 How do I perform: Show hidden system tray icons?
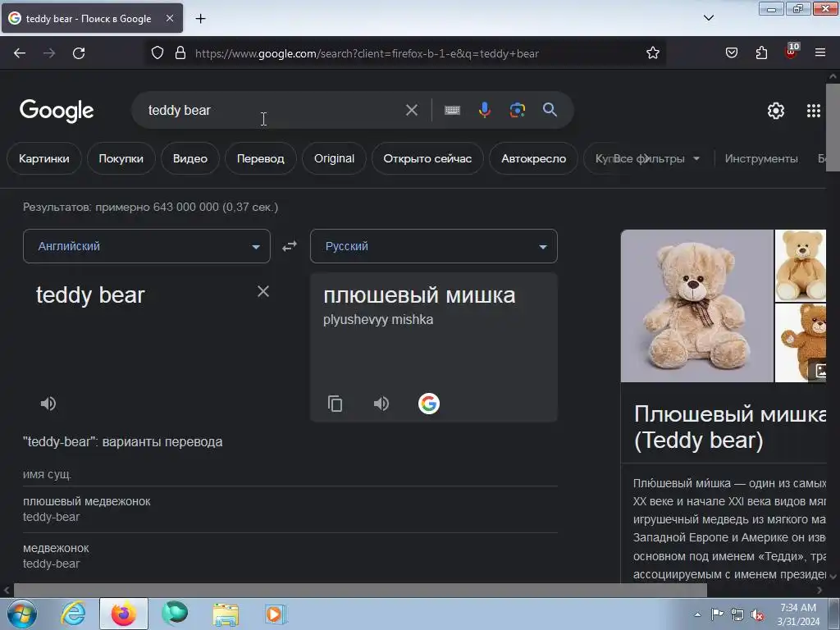(697, 614)
